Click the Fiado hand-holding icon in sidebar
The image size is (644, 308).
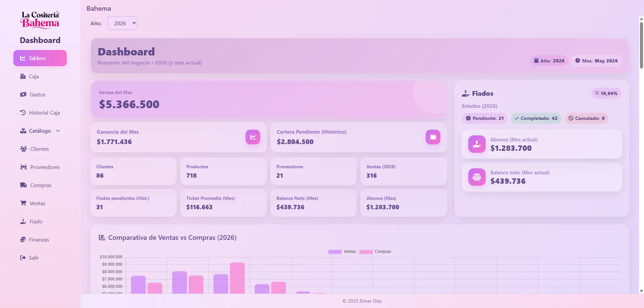coord(23,221)
